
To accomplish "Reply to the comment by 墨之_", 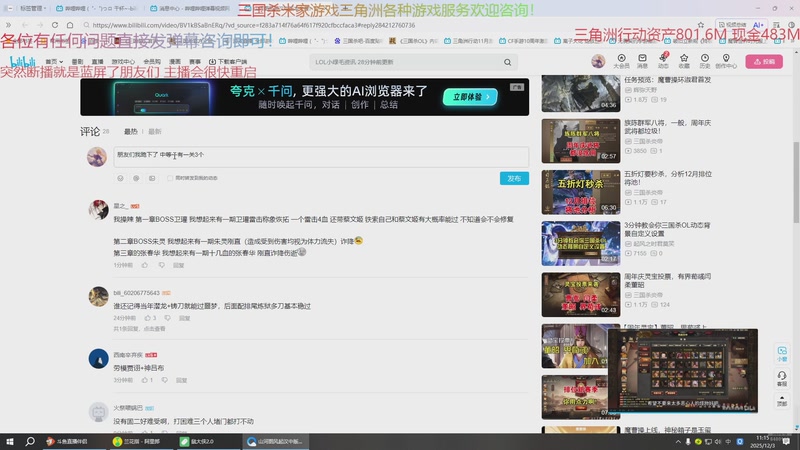I will (x=179, y=265).
